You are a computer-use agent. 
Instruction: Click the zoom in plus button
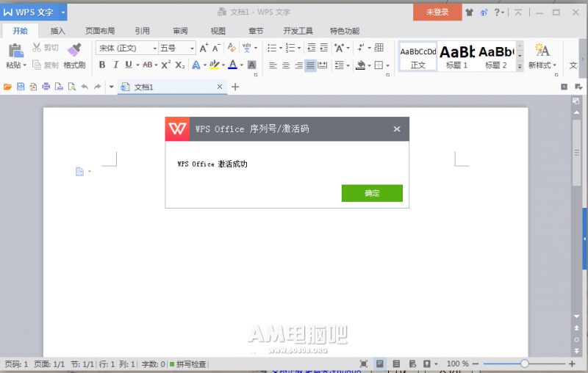tap(572, 363)
